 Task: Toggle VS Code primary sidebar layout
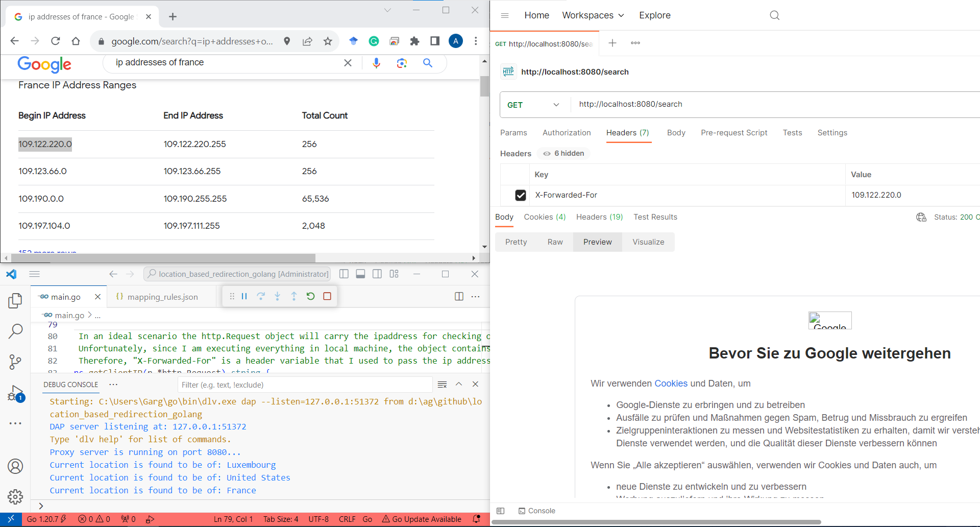coord(344,274)
